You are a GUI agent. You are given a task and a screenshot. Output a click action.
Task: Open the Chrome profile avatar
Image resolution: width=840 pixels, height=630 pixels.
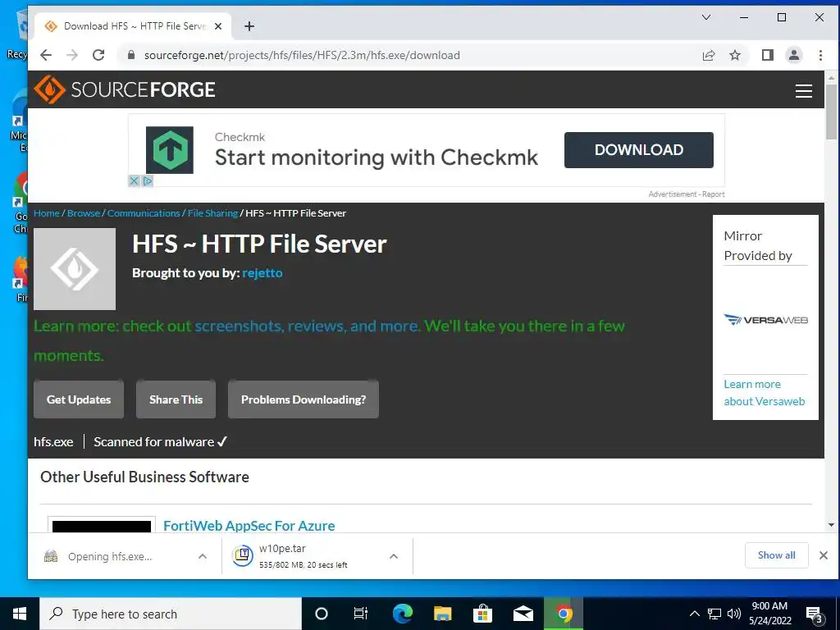coord(793,55)
